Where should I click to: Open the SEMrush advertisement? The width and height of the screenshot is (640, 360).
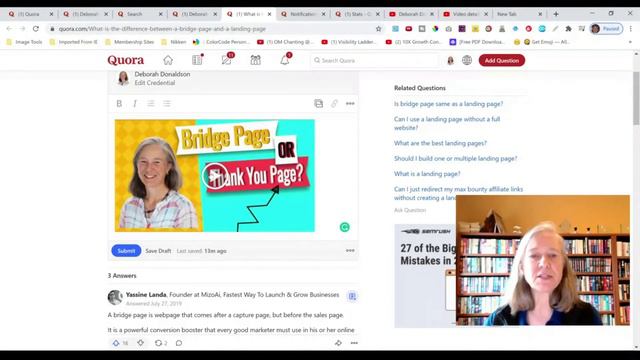[x=425, y=276]
